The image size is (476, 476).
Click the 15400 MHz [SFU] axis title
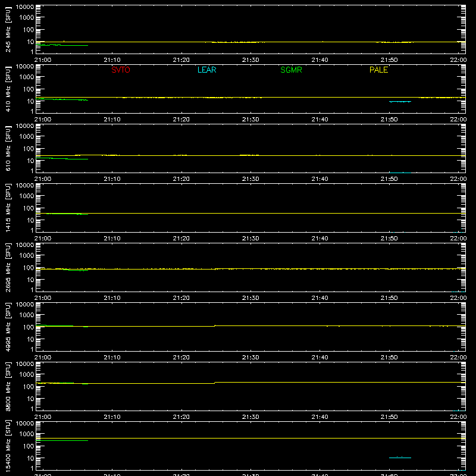click(x=8, y=446)
